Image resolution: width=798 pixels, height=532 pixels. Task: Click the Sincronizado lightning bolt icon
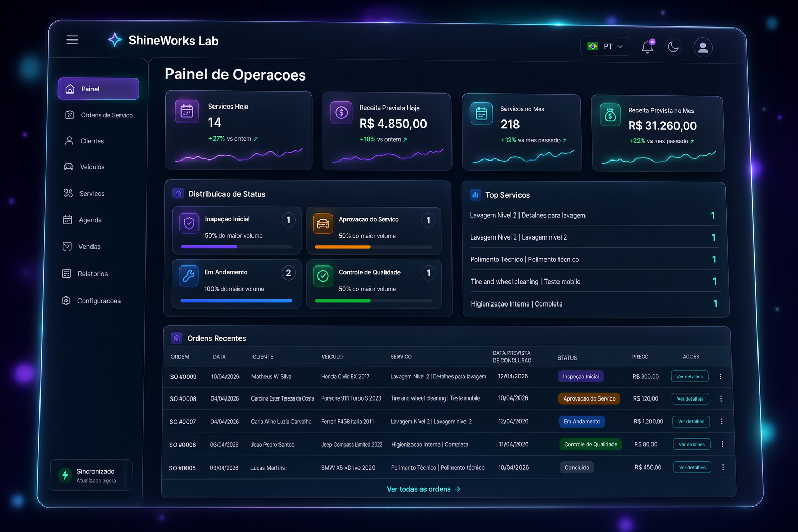[x=65, y=475]
